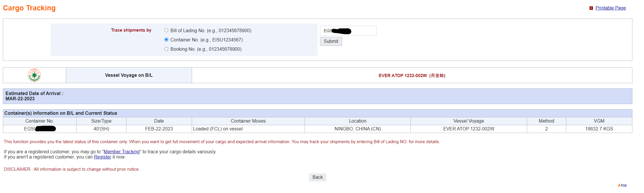This screenshot has width=644, height=193.
Task: Click the Container Moves column header
Action: [248, 121]
